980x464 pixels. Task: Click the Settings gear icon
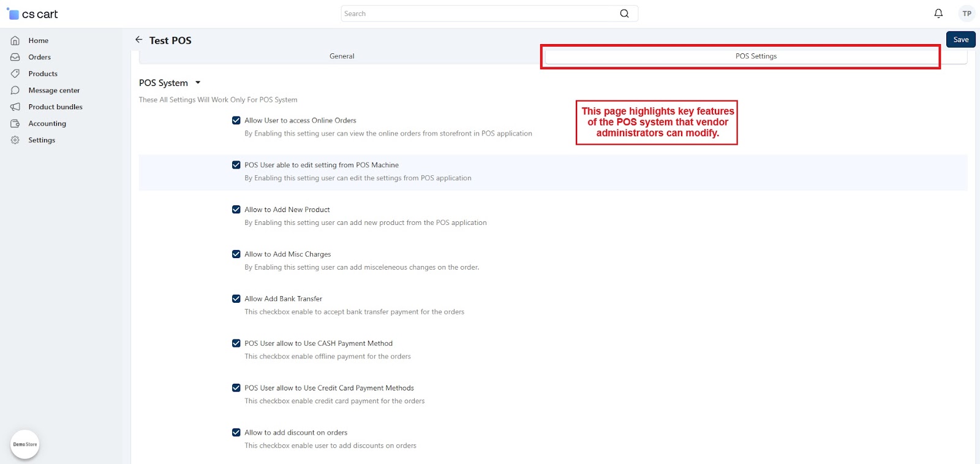[x=15, y=140]
